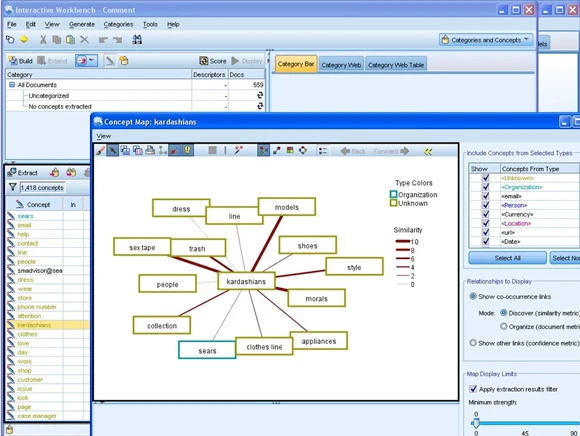Click the filter funnel icon above concepts list

coord(13,187)
